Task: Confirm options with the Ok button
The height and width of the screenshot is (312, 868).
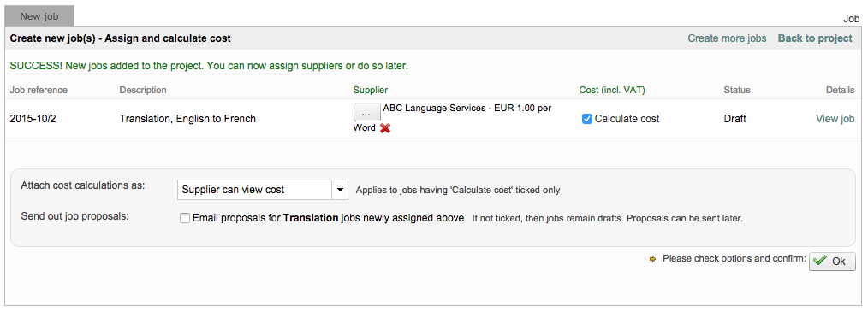Action: coord(832,261)
